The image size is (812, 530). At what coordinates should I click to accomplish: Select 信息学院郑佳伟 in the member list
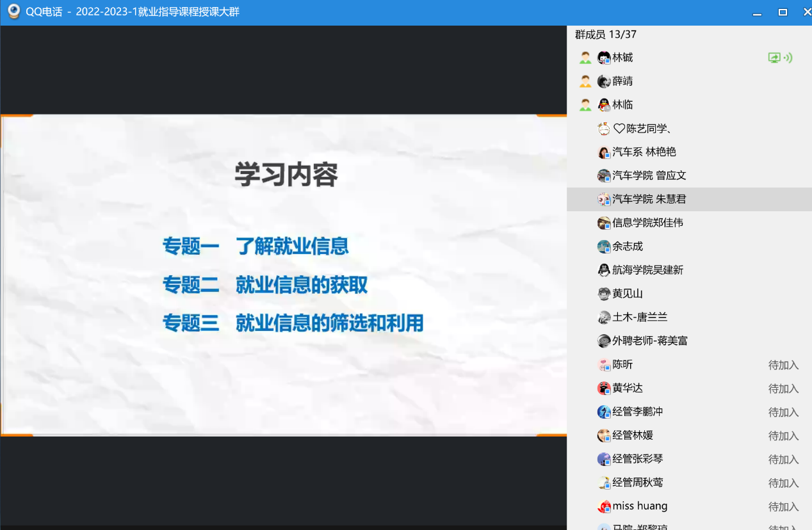pyautogui.click(x=647, y=223)
